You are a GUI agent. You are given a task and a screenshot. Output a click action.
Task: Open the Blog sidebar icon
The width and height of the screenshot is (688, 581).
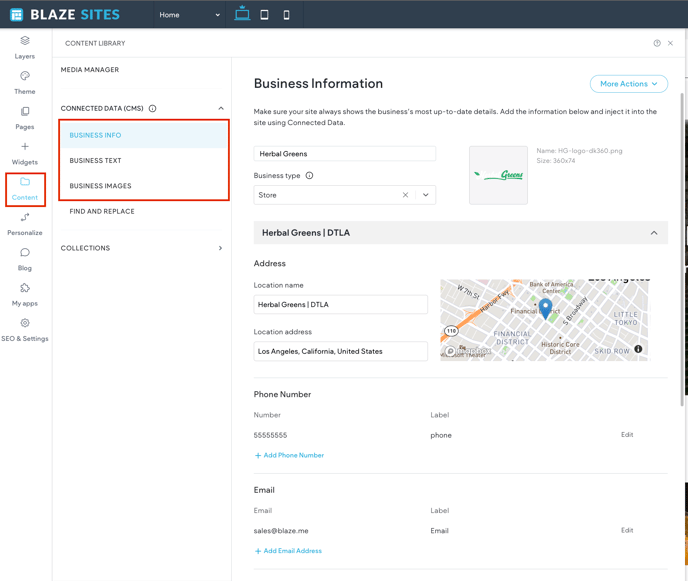click(x=25, y=253)
